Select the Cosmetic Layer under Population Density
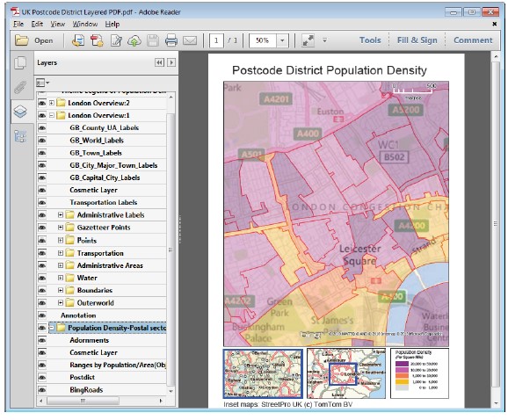This screenshot has height=420, width=508. [x=93, y=352]
